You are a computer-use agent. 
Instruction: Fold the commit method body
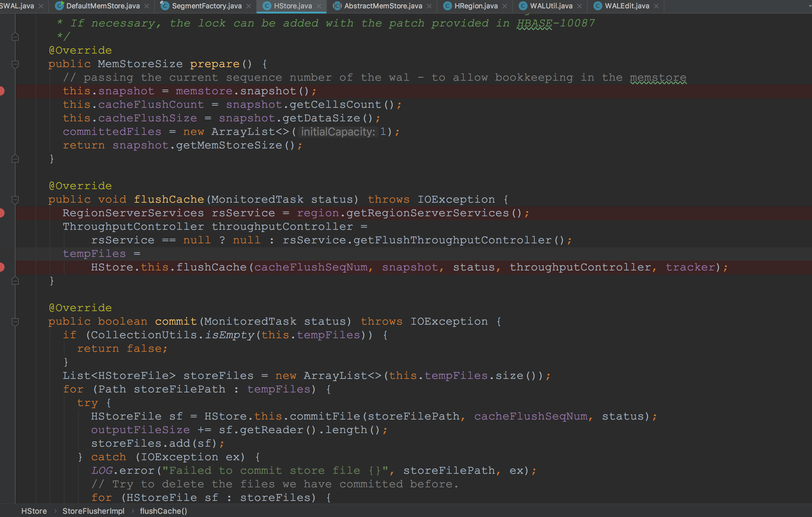point(15,322)
